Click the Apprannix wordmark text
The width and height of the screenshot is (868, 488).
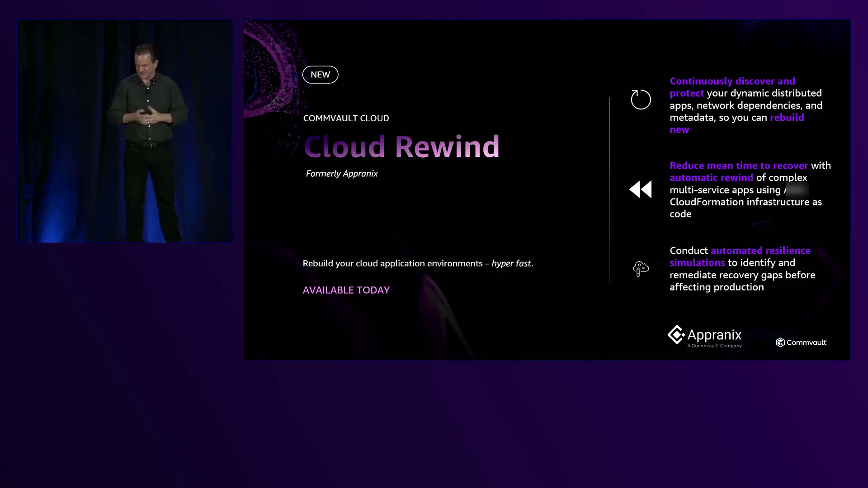(714, 335)
